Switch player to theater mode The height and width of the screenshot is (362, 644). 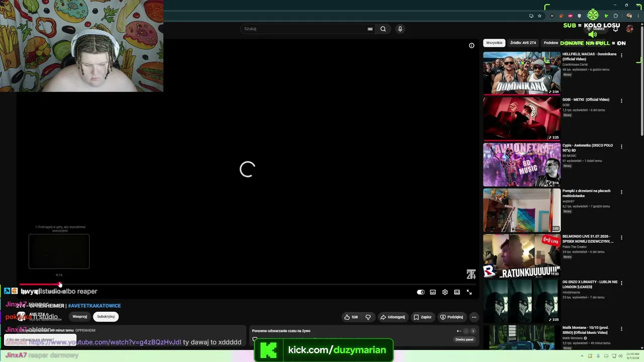pyautogui.click(x=457, y=292)
